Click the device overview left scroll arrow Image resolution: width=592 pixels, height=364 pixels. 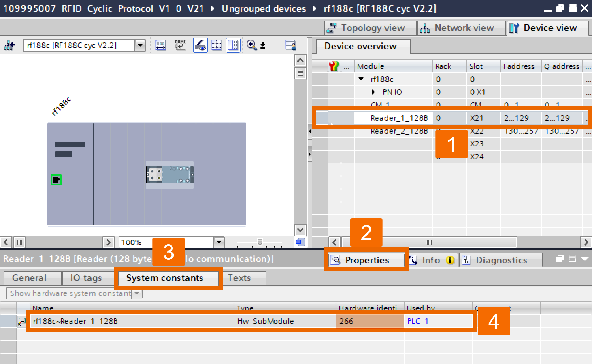[x=334, y=242]
